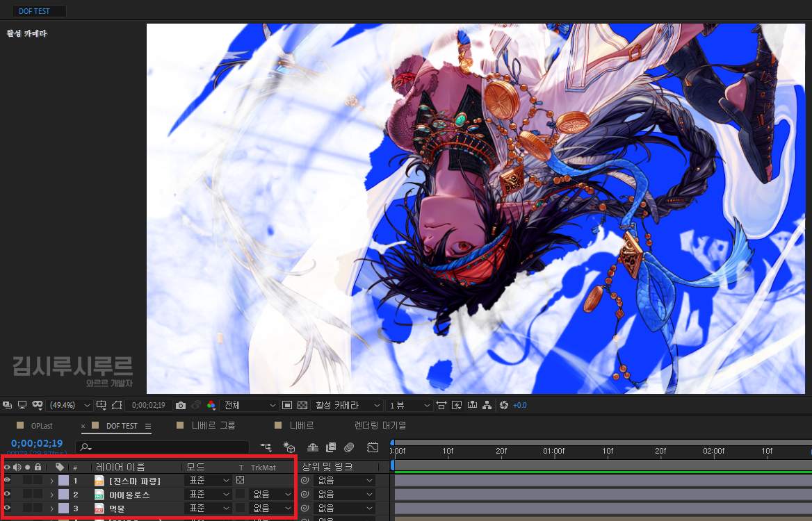Click the 레이어 이름 column header
This screenshot has width=812, height=521.
[x=120, y=468]
